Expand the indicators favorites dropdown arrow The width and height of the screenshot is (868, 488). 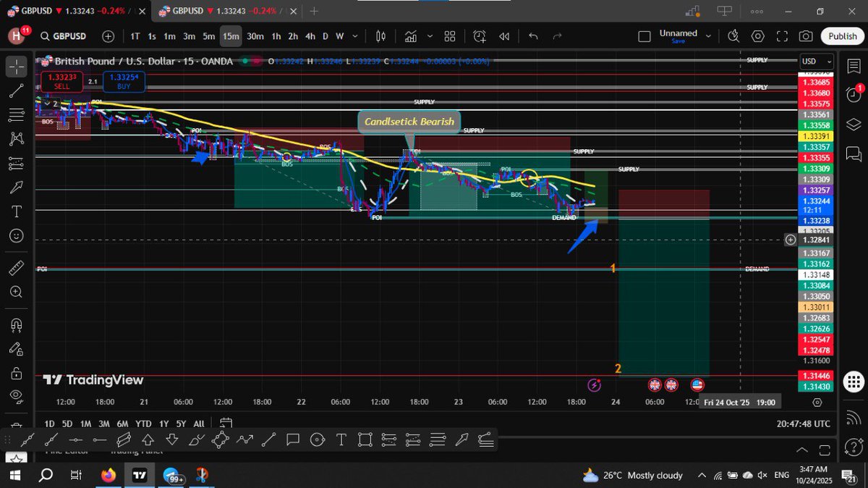coord(430,36)
